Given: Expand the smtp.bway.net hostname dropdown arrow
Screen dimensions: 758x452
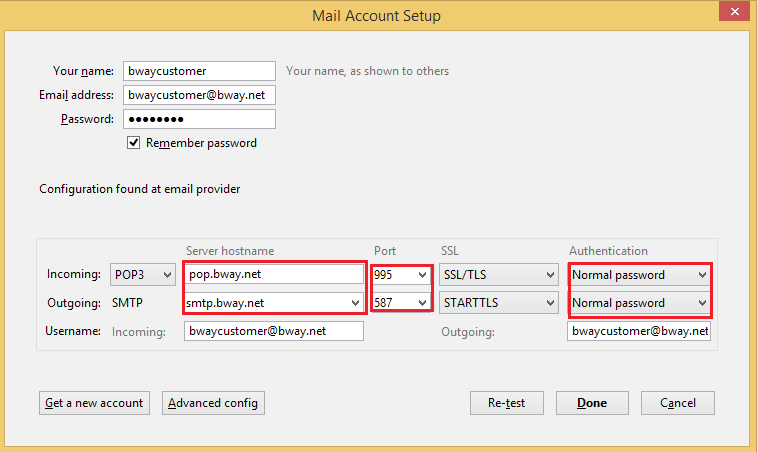Looking at the screenshot, I should 355,303.
